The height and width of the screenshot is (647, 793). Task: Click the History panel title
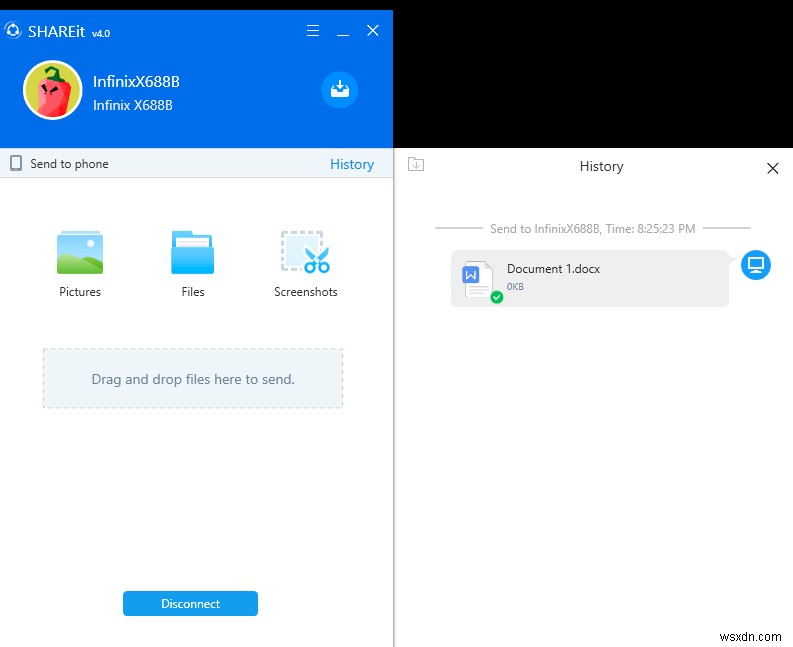coord(601,166)
